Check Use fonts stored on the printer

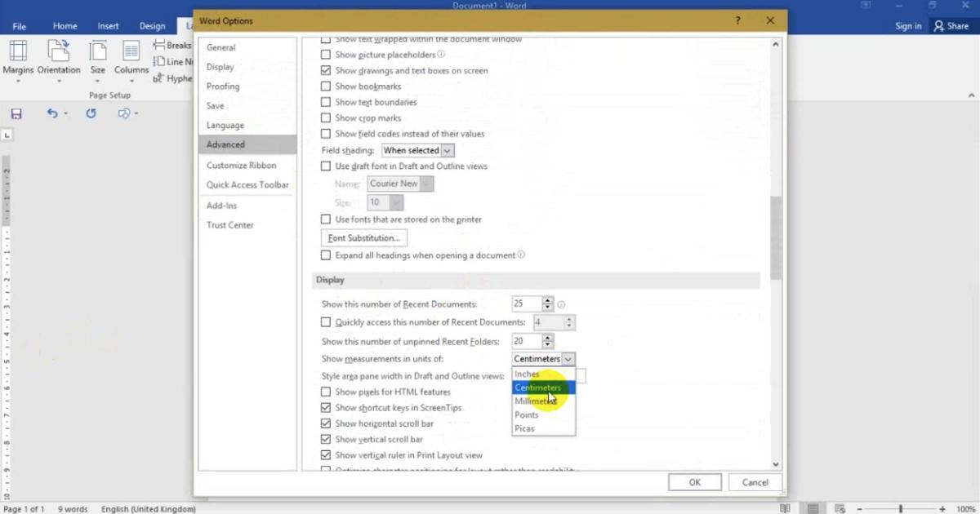pos(327,219)
